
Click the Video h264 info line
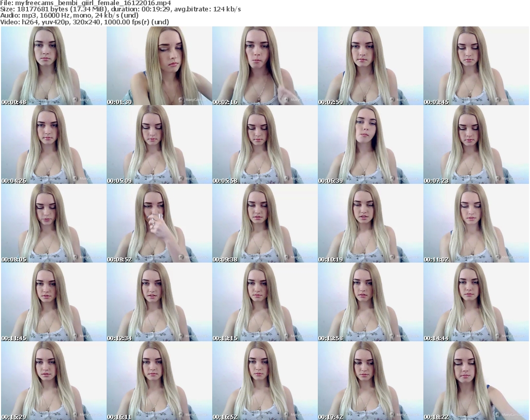[x=84, y=22]
